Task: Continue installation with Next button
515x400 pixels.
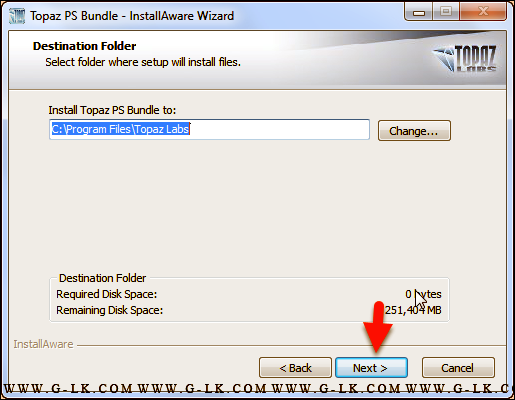Action: [371, 368]
